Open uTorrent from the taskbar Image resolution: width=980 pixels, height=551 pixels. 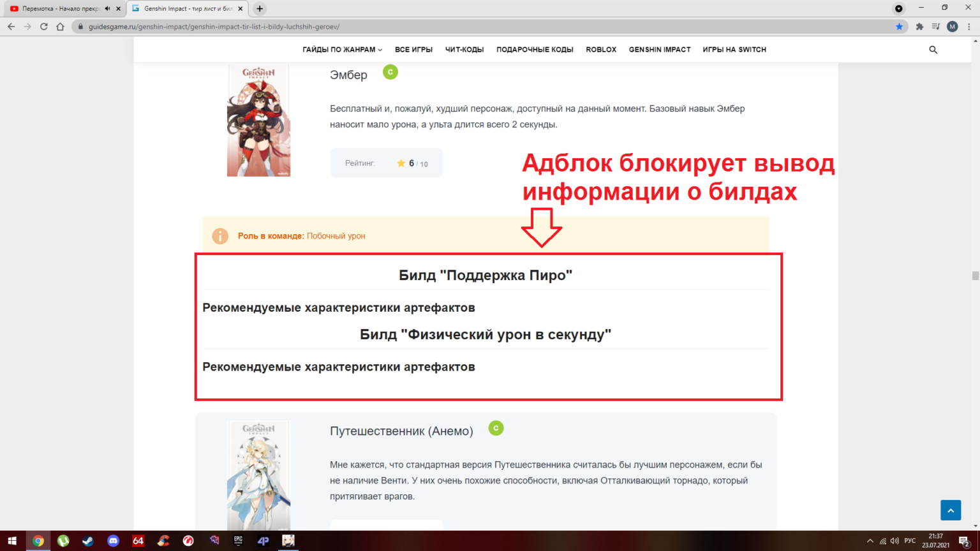[63, 541]
